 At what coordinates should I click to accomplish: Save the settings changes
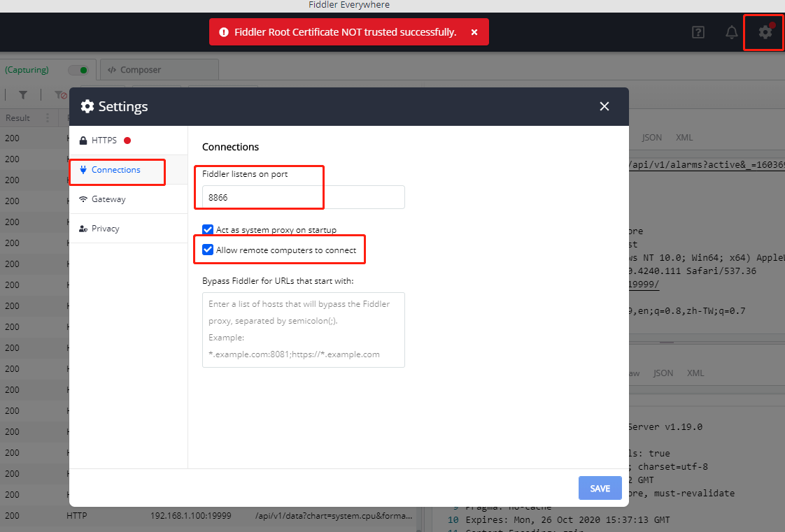click(x=600, y=488)
